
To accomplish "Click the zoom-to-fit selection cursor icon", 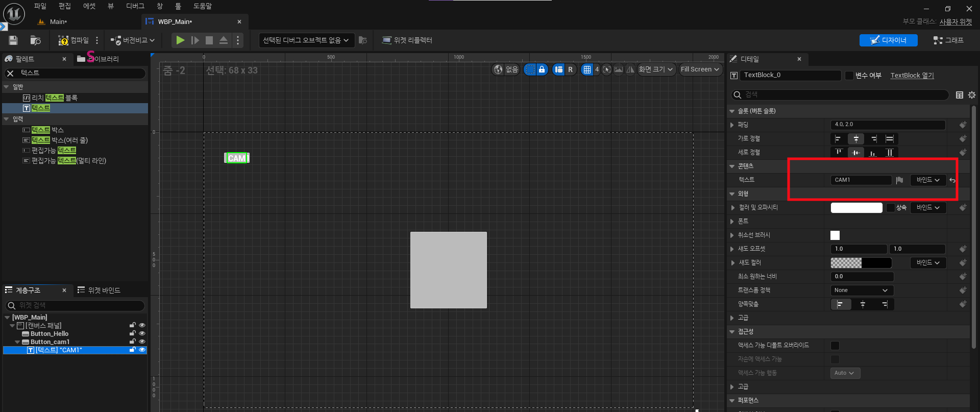I will coord(607,69).
